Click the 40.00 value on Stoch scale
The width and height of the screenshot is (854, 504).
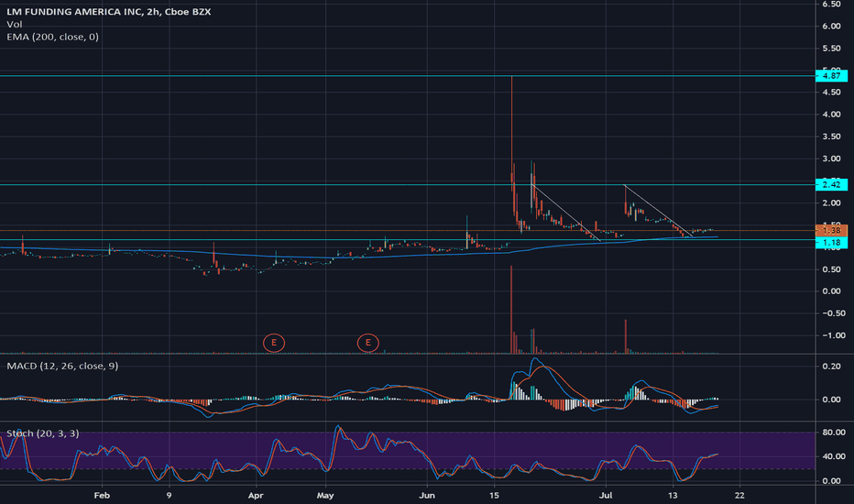click(x=833, y=456)
